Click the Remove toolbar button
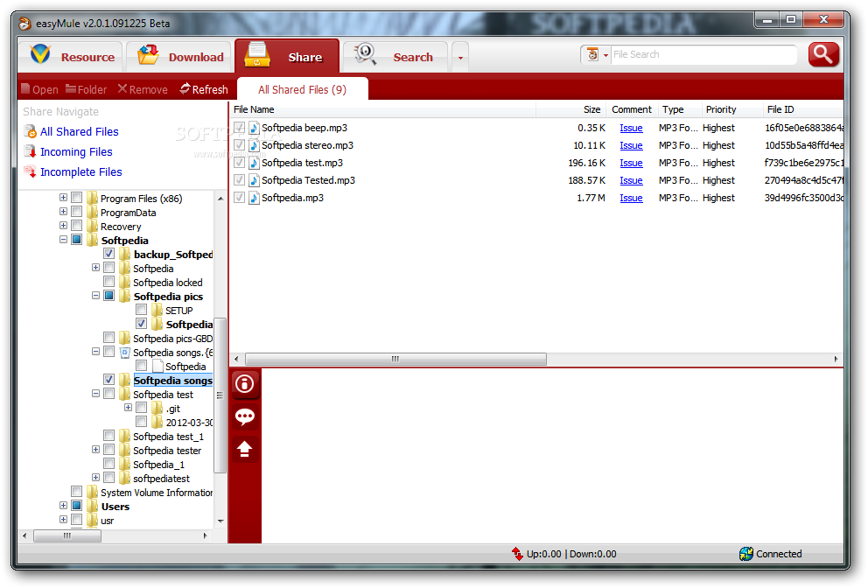This screenshot has height=588, width=868. coord(143,89)
